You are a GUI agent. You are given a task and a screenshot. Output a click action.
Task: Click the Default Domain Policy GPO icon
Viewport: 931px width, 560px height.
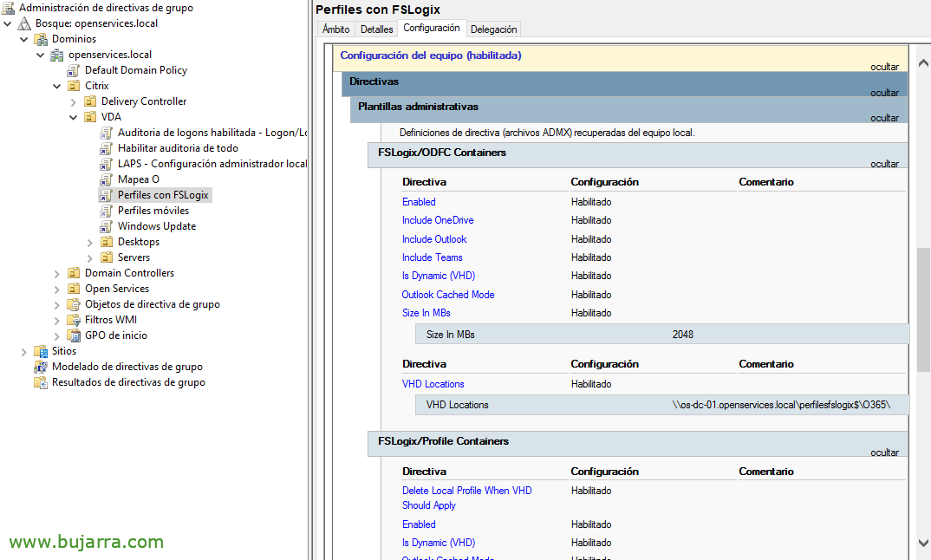[x=74, y=70]
